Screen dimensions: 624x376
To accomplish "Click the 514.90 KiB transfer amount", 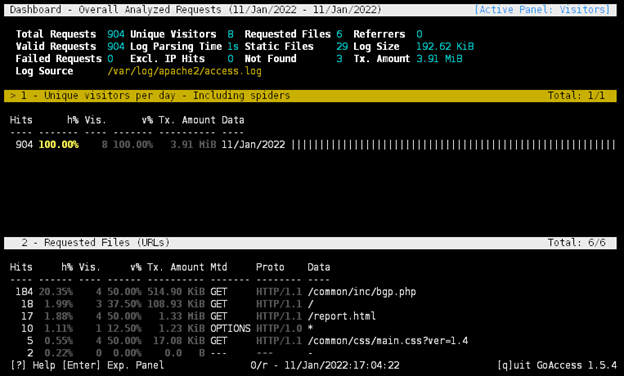I will pyautogui.click(x=176, y=292).
